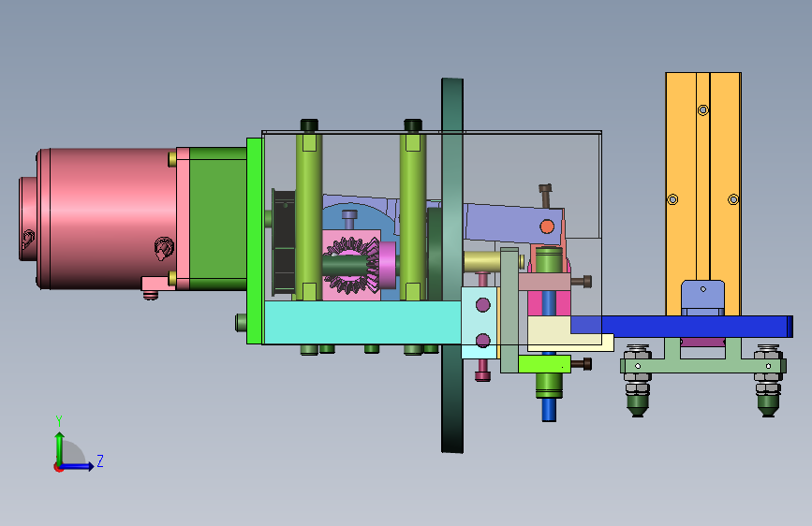This screenshot has height=526, width=812.
Task: Select the right olive-green vertical post
Action: [x=413, y=217]
